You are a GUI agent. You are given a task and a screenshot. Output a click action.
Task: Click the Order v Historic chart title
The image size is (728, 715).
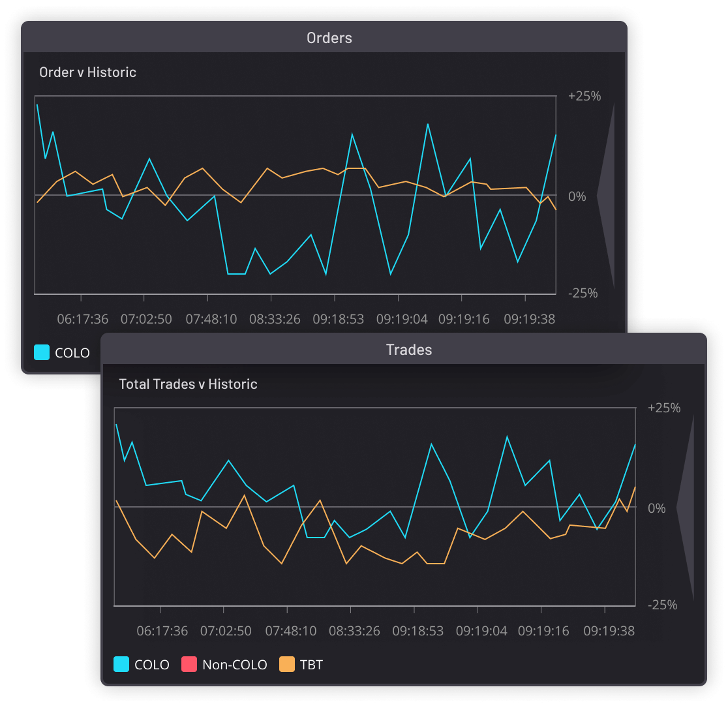pyautogui.click(x=87, y=72)
